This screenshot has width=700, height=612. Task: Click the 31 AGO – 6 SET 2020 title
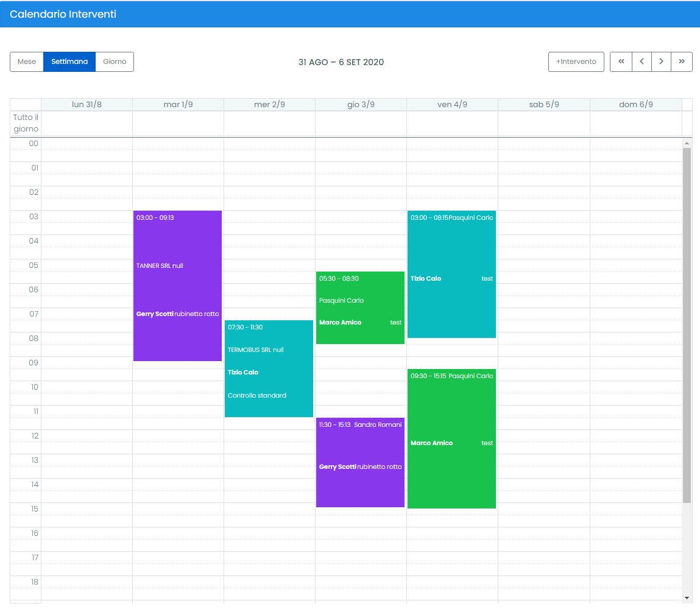pyautogui.click(x=341, y=62)
